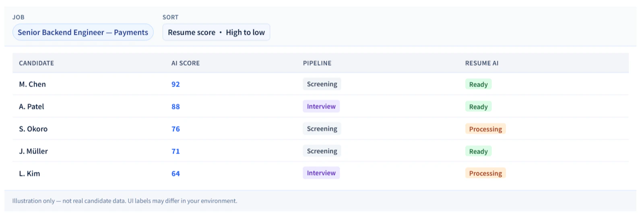Click the Screening badge for S. Okoro

(322, 128)
